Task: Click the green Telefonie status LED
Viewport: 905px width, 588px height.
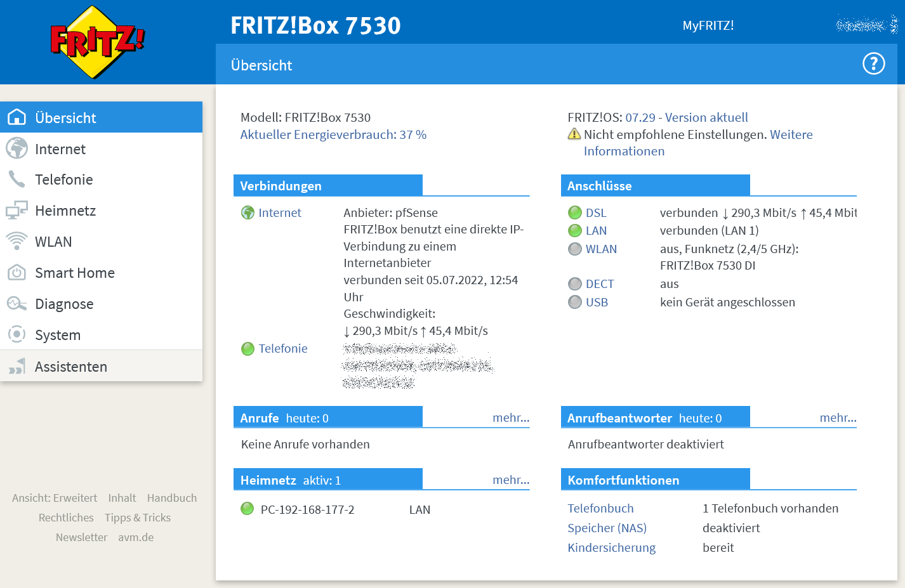Action: (248, 348)
